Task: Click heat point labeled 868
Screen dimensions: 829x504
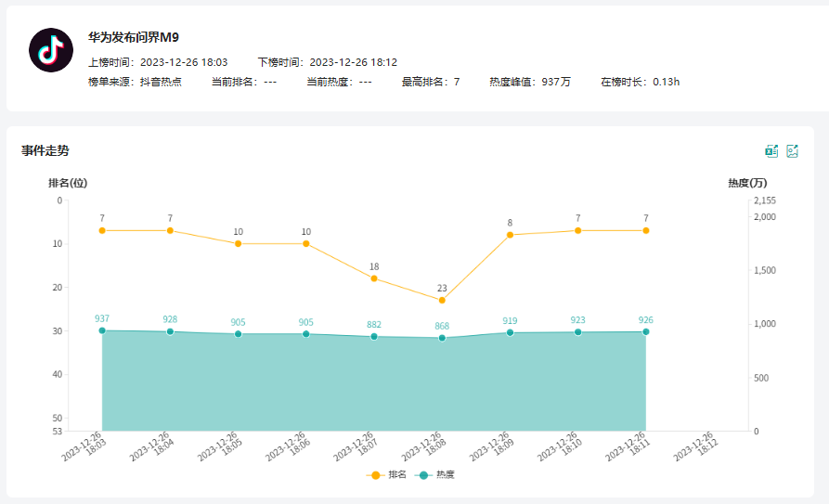Action: [x=442, y=338]
